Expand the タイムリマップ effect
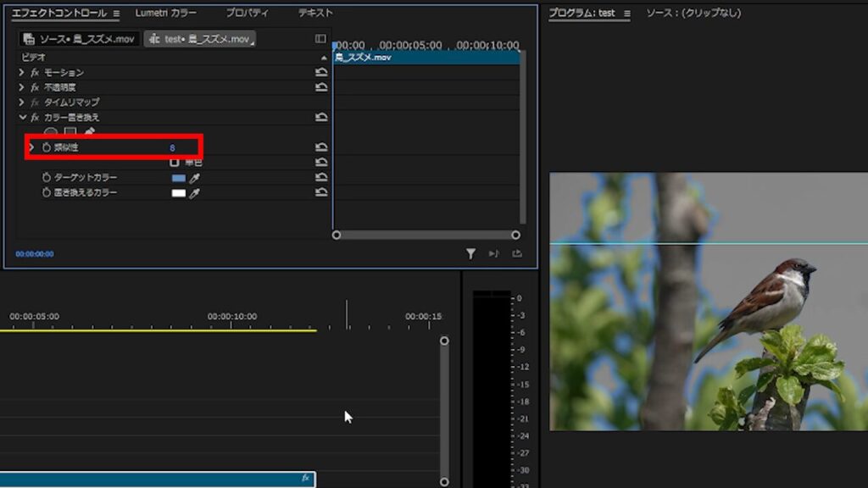The width and height of the screenshot is (868, 488). pyautogui.click(x=21, y=103)
